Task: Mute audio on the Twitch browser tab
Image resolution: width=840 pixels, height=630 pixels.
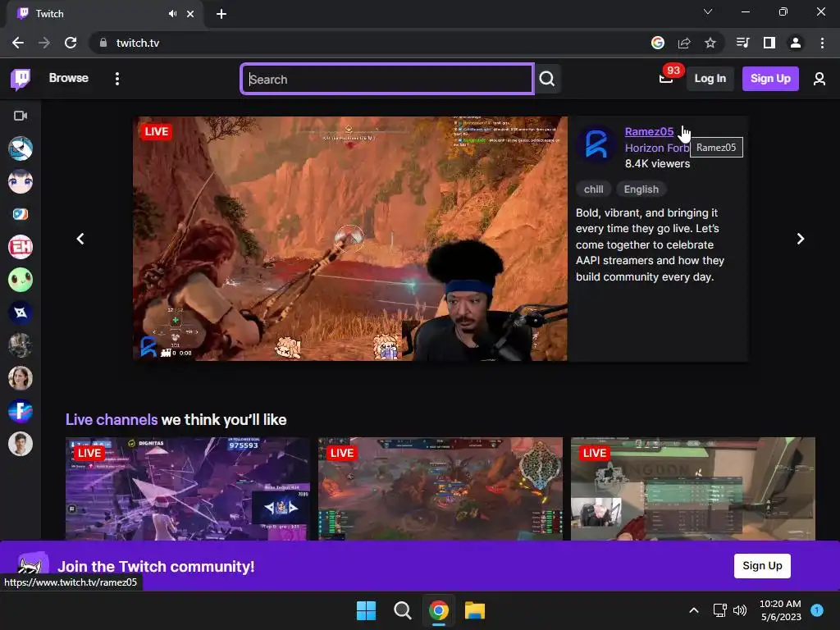Action: click(x=172, y=14)
